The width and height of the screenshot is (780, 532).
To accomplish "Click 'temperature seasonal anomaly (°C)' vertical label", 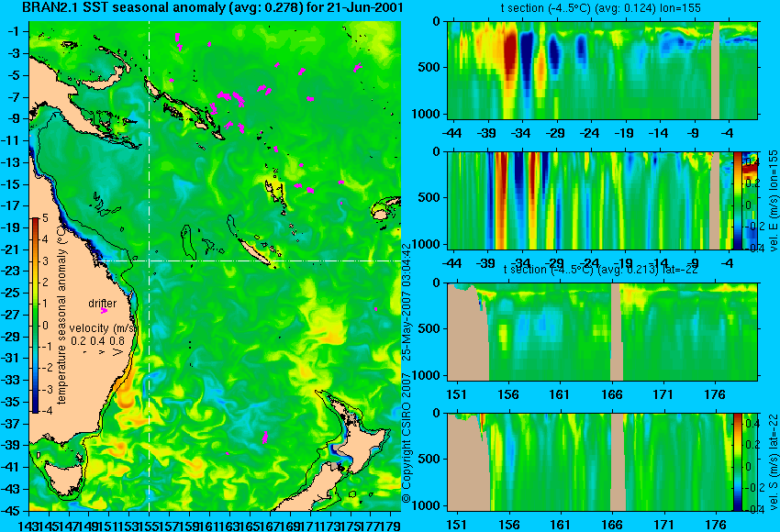I will click(x=61, y=315).
